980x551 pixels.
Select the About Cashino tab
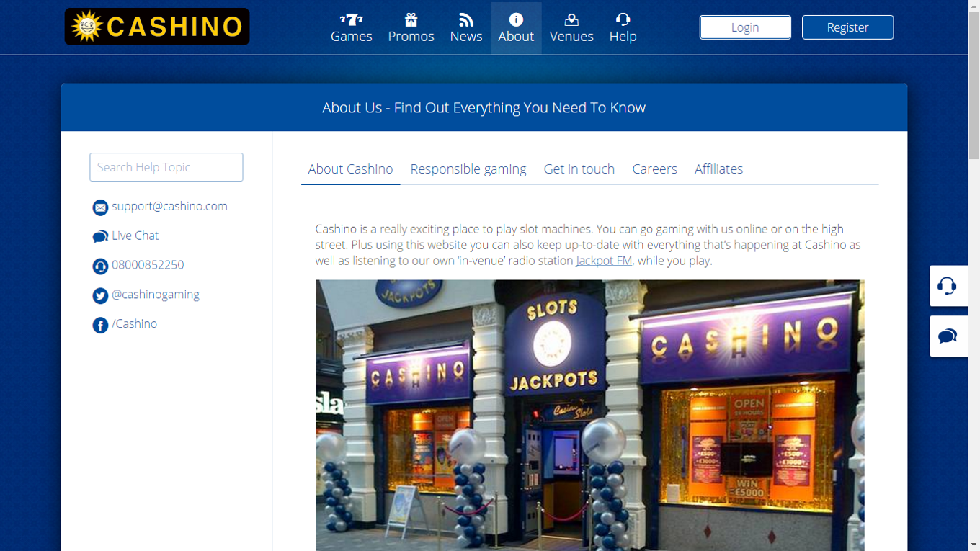tap(350, 169)
